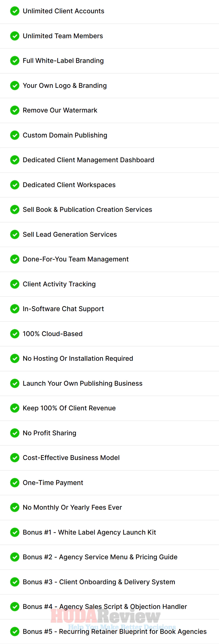The image size is (219, 644).
Task: Click Launch Your Own Publishing Business text
Action: pos(83,383)
